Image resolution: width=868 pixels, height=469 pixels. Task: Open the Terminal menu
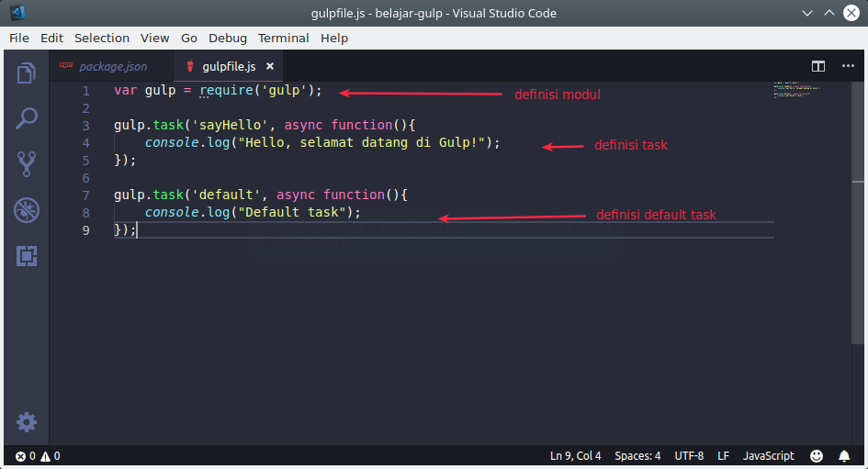[284, 39]
